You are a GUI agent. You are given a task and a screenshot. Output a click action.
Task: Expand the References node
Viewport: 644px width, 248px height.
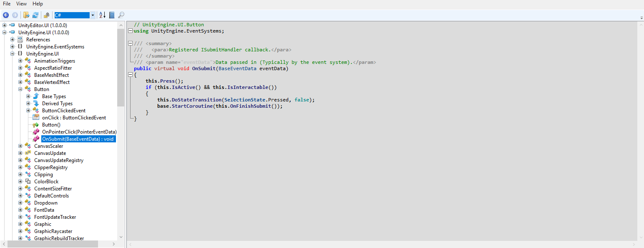click(x=12, y=40)
